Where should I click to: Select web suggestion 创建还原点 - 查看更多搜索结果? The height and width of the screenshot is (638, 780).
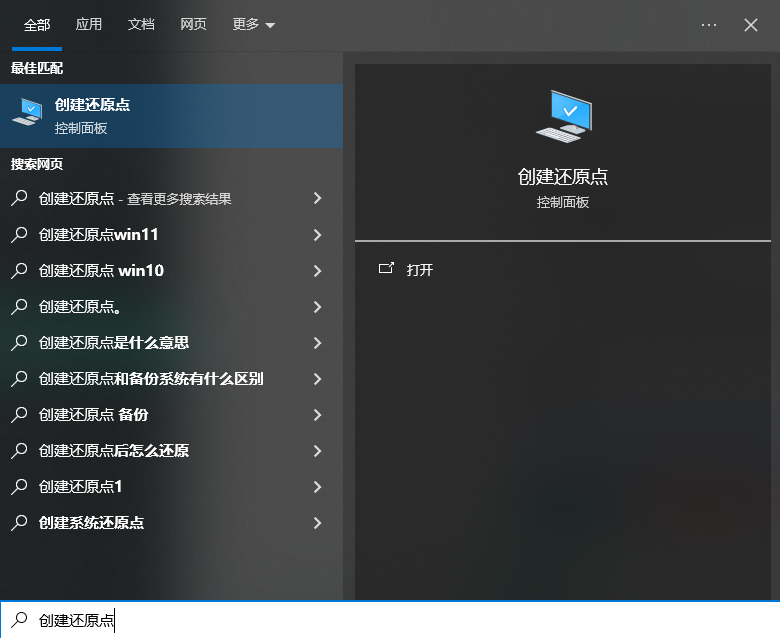click(171, 198)
